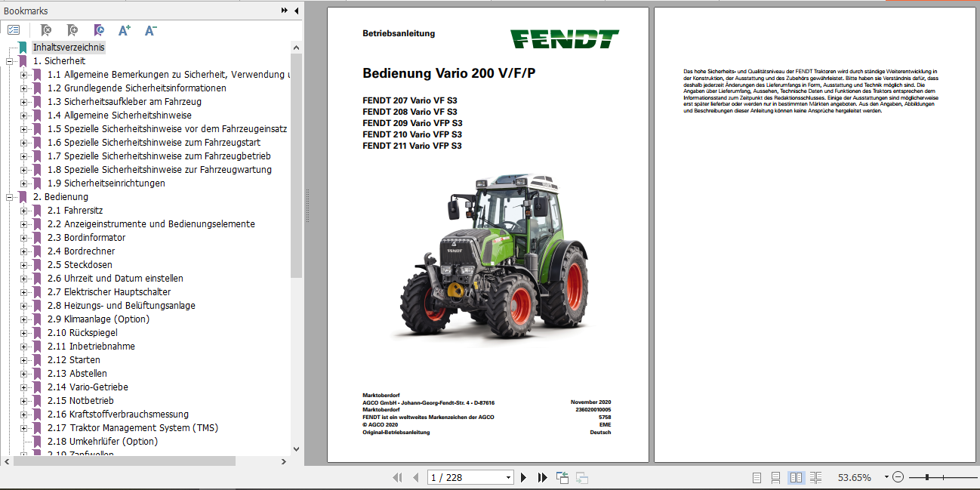Click the bookmarks panel vertical scrollbar
The image size is (980, 490).
296,166
